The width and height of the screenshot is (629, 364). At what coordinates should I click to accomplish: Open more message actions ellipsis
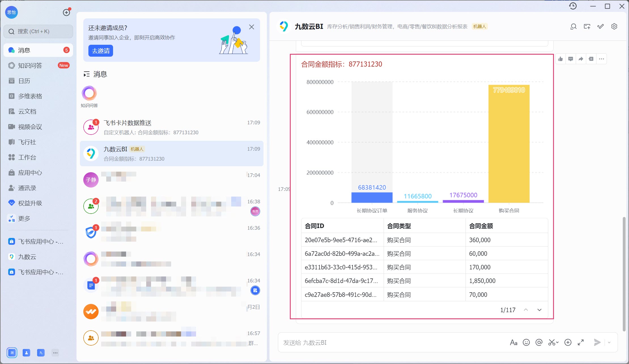click(602, 59)
